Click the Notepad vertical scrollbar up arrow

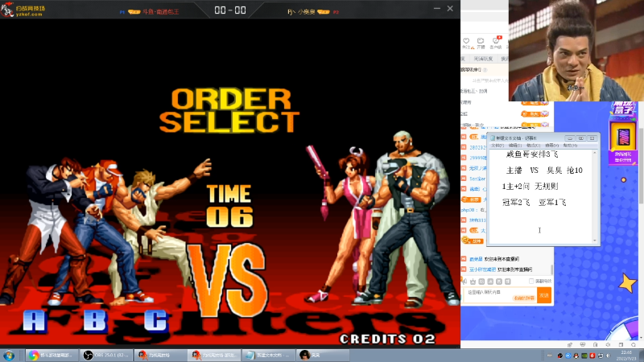pyautogui.click(x=594, y=153)
